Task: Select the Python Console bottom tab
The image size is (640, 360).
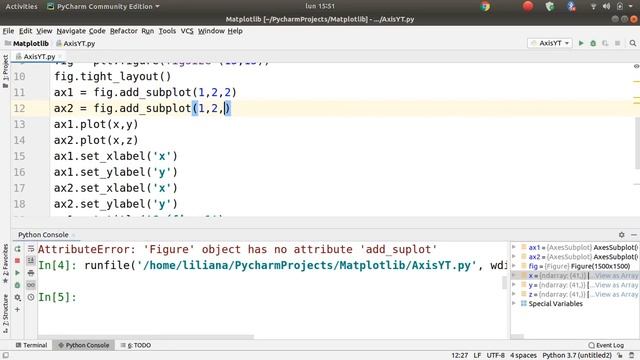Action: pos(84,345)
